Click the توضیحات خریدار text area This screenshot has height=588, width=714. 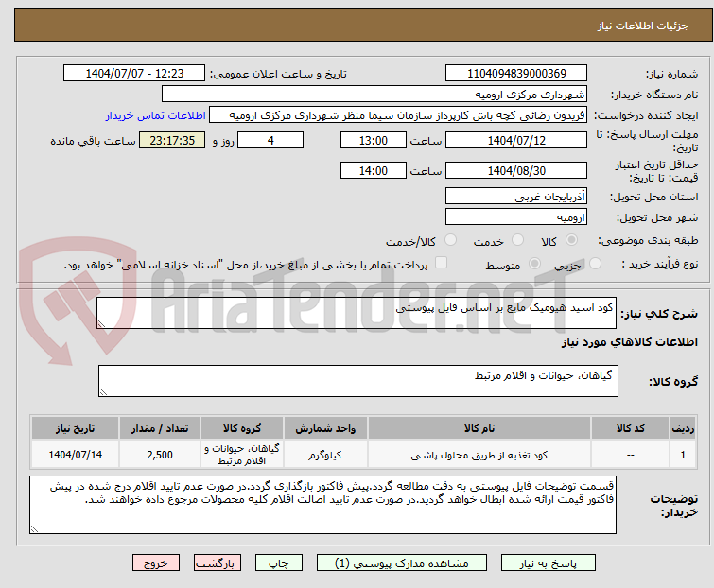[x=322, y=505]
